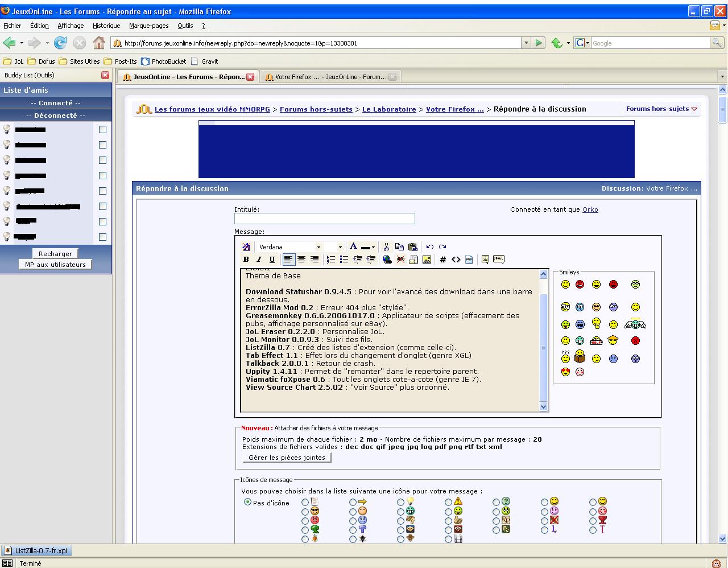Switch to 'Votre Firefox ...' tab

point(330,77)
